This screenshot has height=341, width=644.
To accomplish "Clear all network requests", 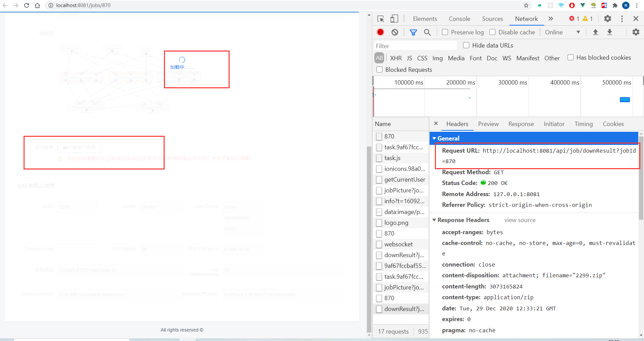I will click(394, 32).
